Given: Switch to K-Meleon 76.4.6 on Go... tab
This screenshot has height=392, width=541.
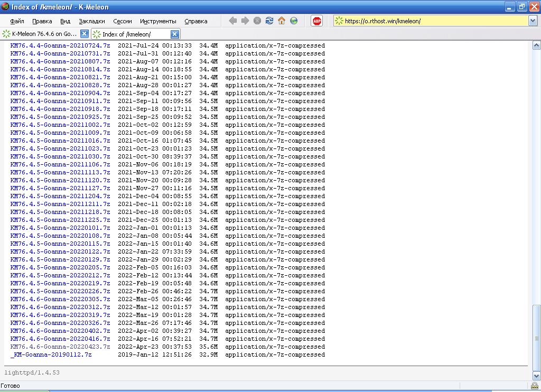Looking at the screenshot, I should pyautogui.click(x=45, y=34).
